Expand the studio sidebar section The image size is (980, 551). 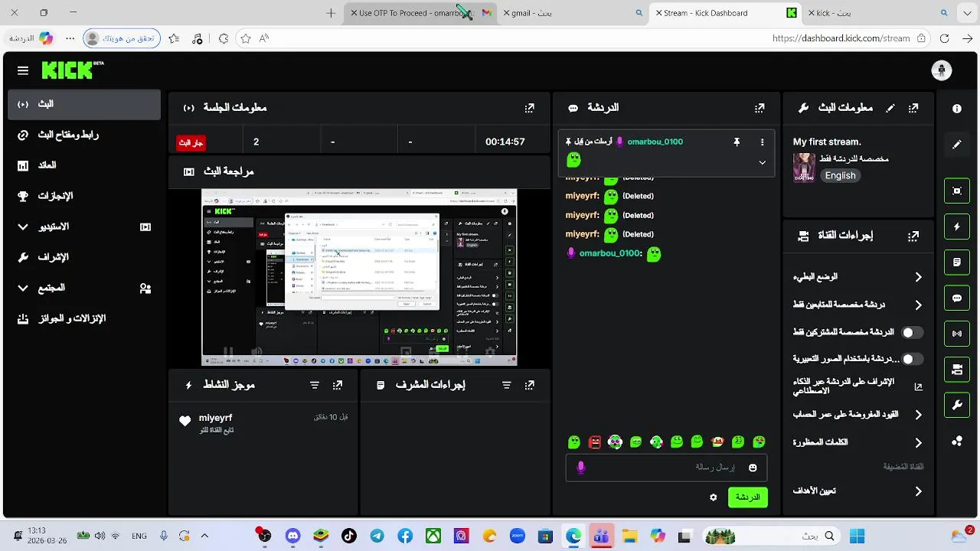pyautogui.click(x=84, y=227)
